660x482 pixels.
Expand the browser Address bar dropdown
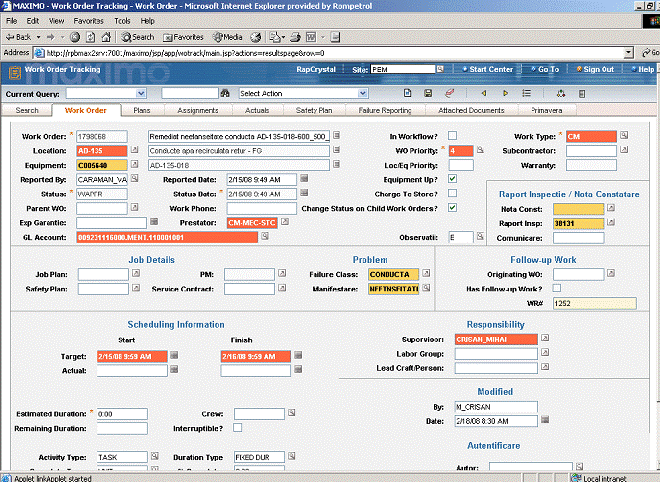click(x=628, y=53)
